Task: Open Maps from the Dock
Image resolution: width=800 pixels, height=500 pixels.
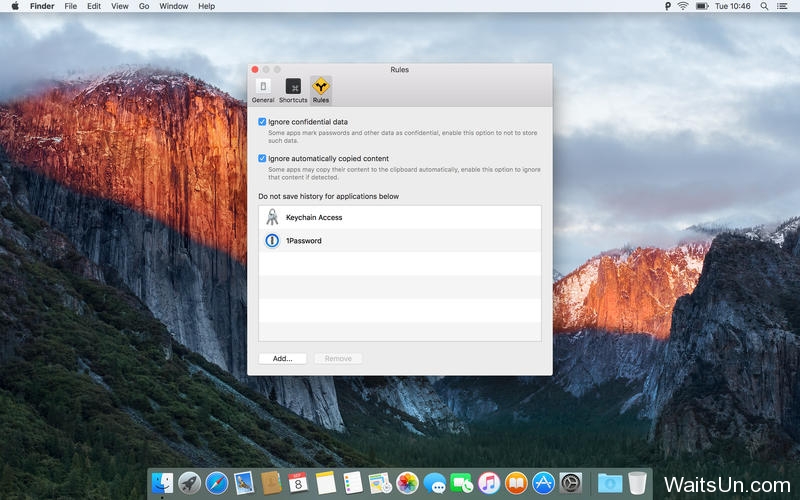Action: pos(380,483)
